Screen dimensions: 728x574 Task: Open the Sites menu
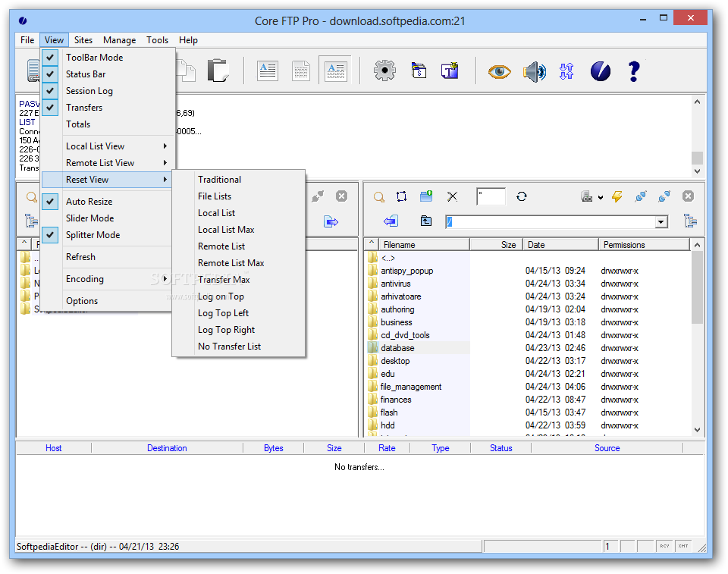(x=83, y=40)
